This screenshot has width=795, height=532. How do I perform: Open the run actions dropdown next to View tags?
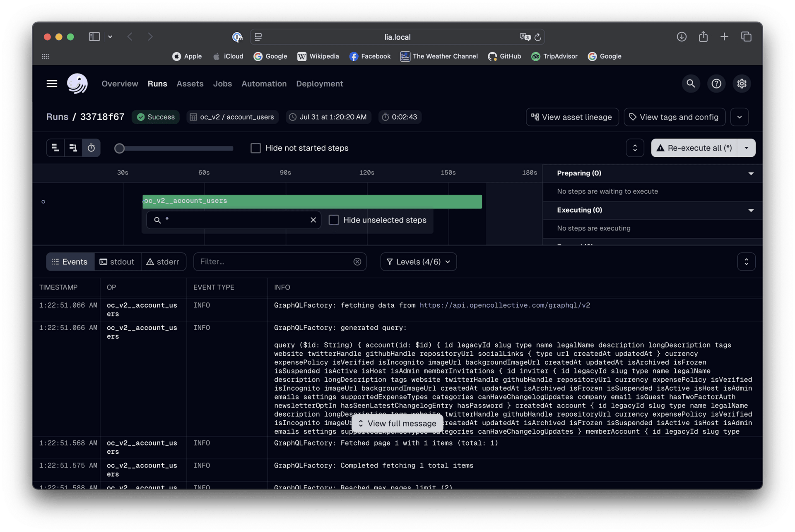(740, 117)
